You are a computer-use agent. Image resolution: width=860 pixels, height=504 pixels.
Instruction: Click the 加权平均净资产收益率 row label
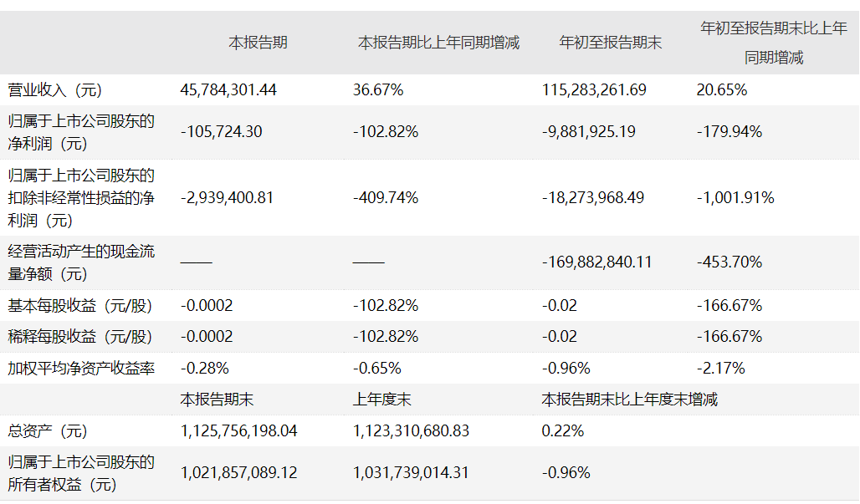point(81,368)
